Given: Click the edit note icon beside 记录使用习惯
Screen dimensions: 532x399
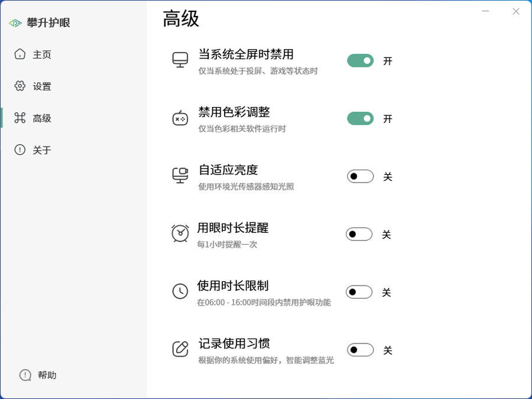Looking at the screenshot, I should [x=180, y=349].
